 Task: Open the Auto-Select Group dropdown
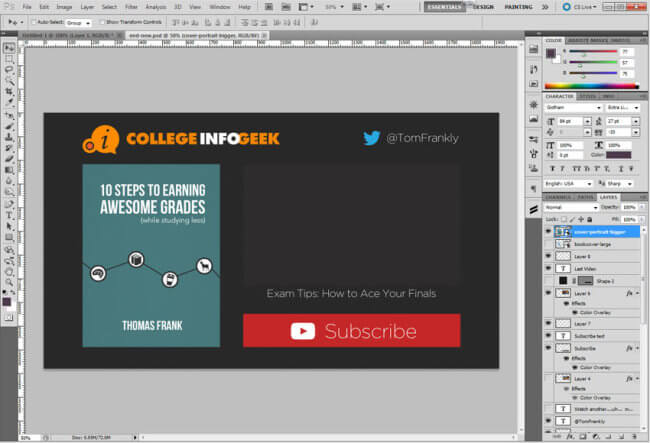(x=78, y=23)
